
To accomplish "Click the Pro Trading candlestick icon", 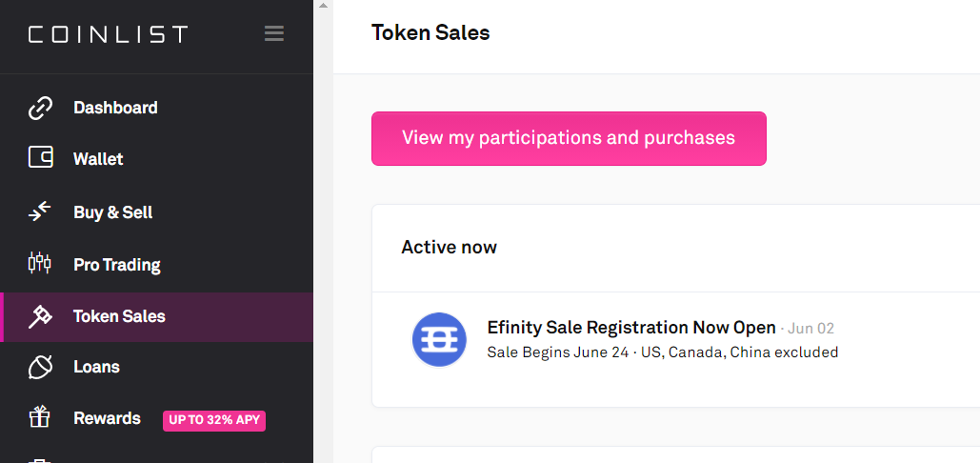I will 40,264.
